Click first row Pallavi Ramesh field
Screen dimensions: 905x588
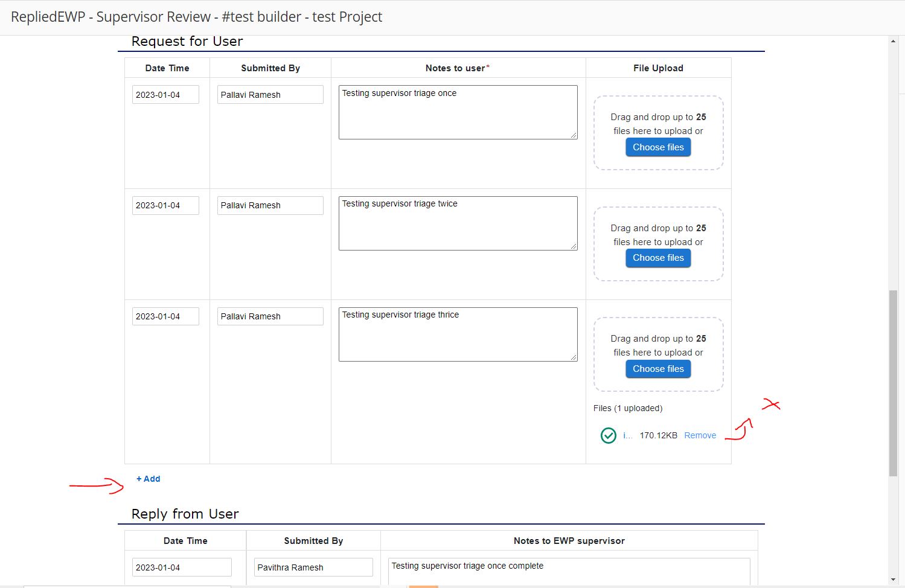tap(270, 95)
